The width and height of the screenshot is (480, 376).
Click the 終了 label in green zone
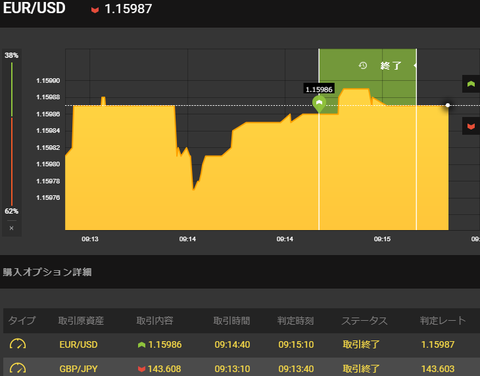click(391, 66)
